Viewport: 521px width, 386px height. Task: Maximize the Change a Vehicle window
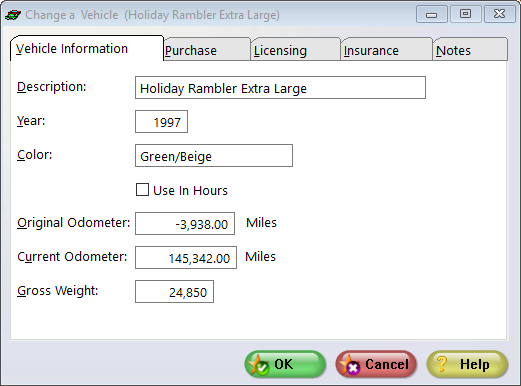[x=465, y=14]
